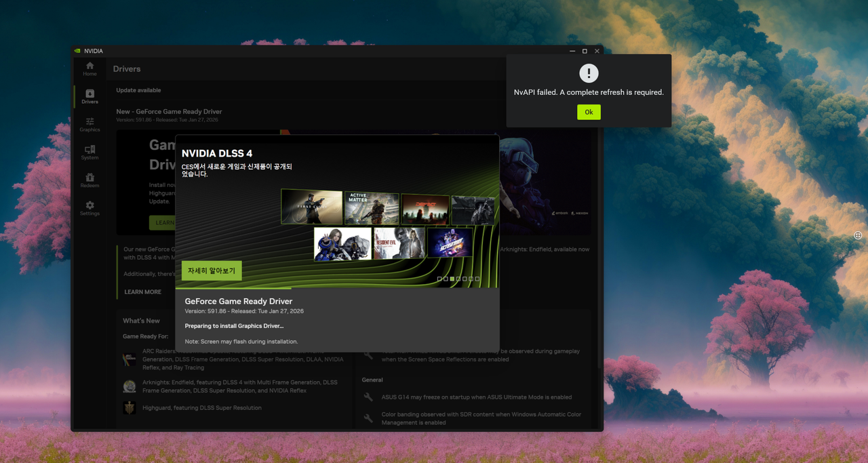
Task: Click the Active Matter game thumbnail
Action: coord(372,208)
